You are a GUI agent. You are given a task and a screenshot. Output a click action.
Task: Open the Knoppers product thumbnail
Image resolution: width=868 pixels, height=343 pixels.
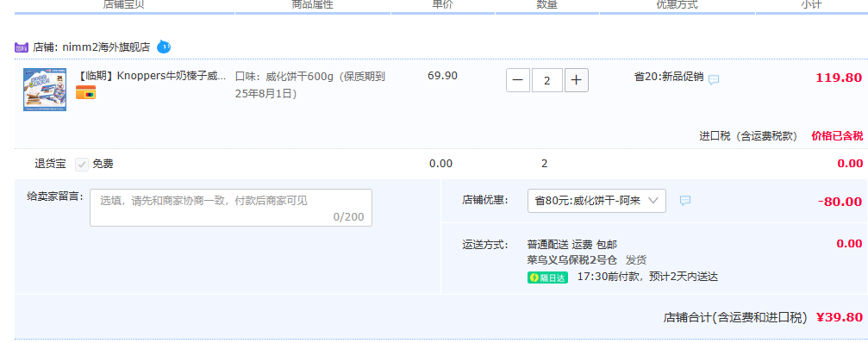[45, 90]
